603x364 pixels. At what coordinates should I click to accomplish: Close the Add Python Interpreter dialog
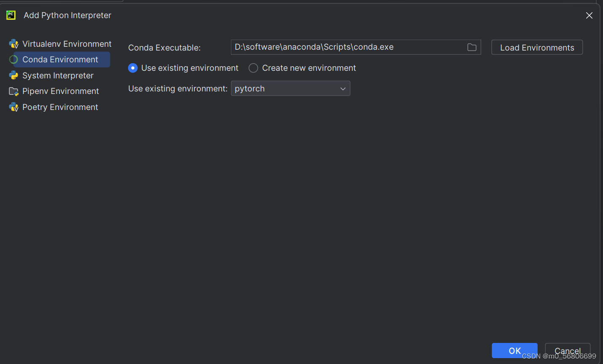(x=589, y=16)
